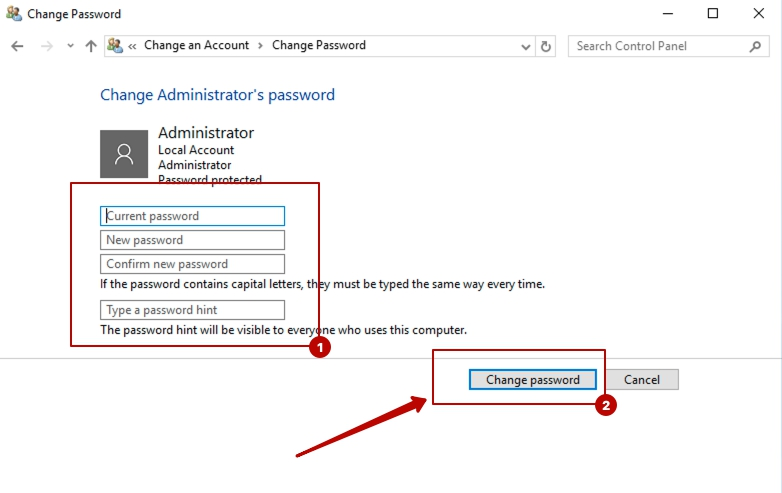This screenshot has width=782, height=493.
Task: Cancel the password change
Action: (x=641, y=380)
